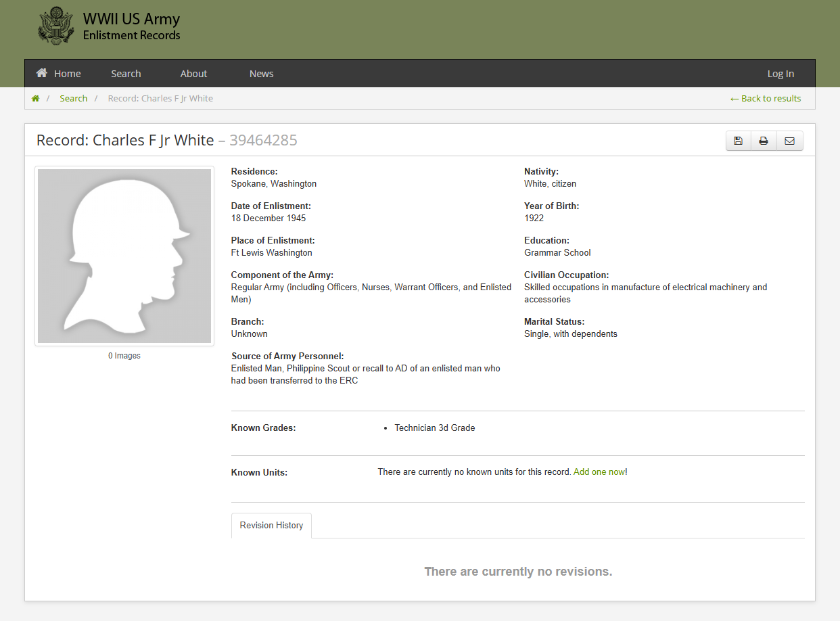Open Home in the navigation bar
840x621 pixels.
59,74
